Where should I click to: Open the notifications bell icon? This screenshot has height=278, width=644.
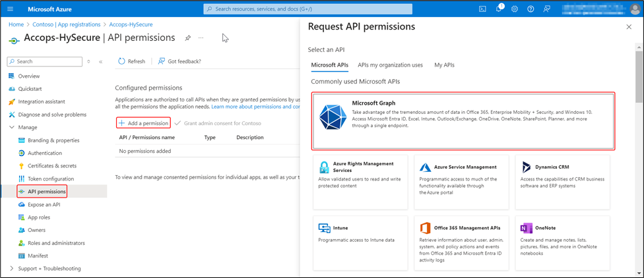498,9
